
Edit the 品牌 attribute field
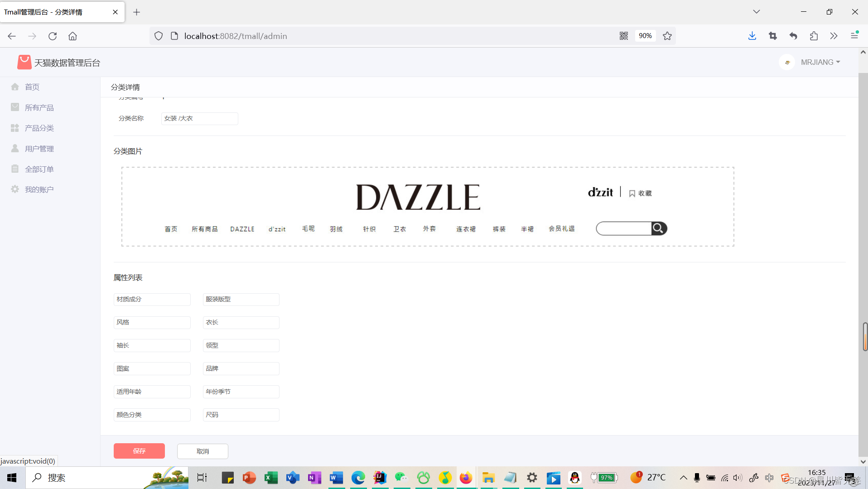coord(241,368)
